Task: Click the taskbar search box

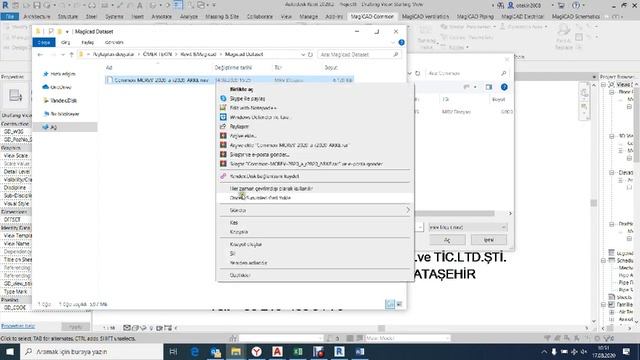Action: click(91, 351)
